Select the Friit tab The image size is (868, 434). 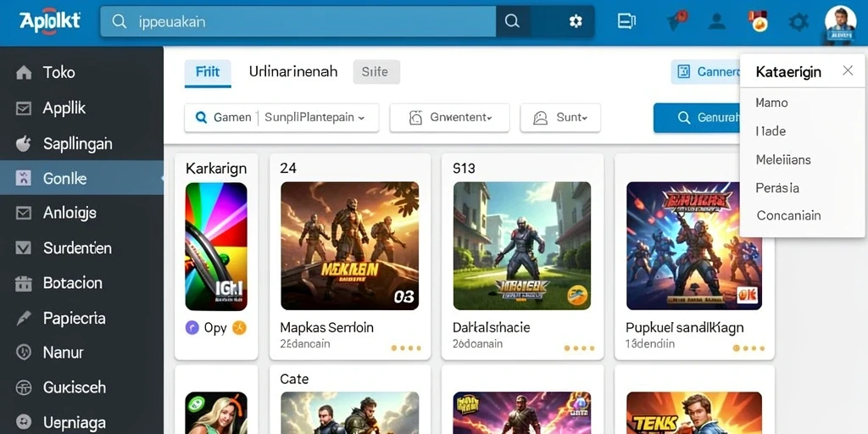click(208, 73)
